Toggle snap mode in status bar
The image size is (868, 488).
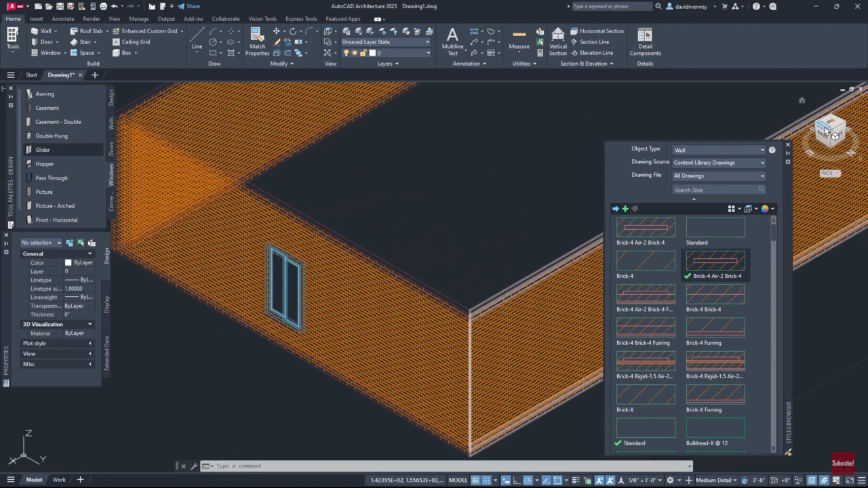click(487, 480)
